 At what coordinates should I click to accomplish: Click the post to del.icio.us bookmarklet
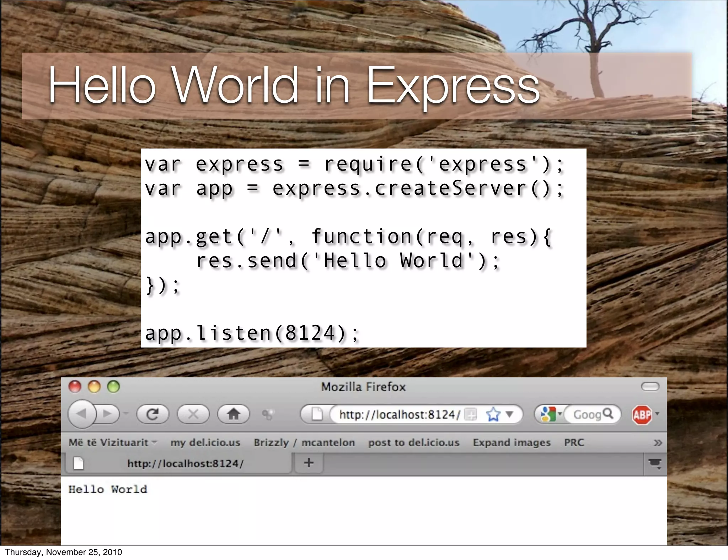coord(414,442)
